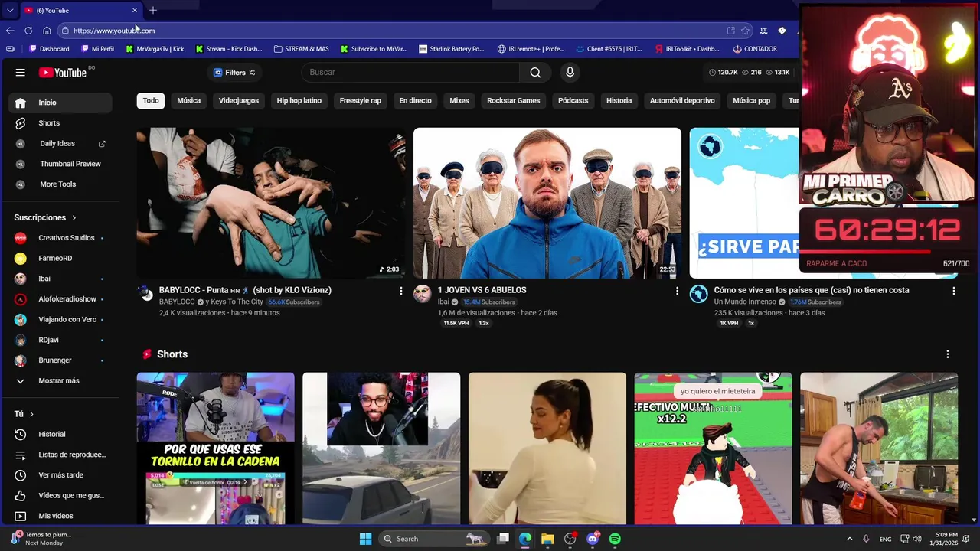980x551 pixels.
Task: Open the YouTube hamburger guide menu
Action: point(21,73)
